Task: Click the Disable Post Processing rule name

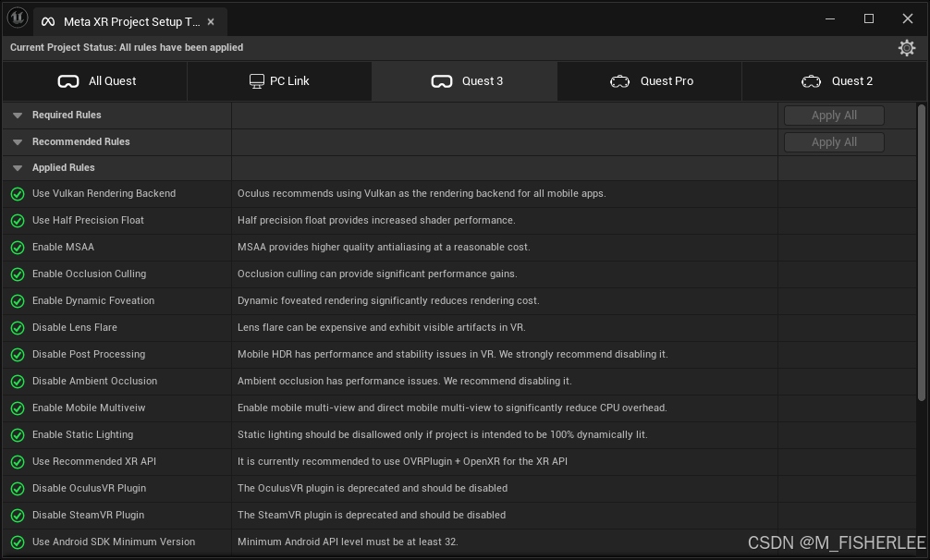Action: click(x=89, y=354)
